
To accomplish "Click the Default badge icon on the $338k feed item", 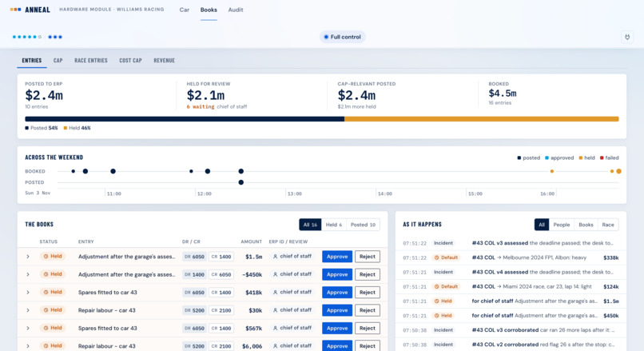I will [x=436, y=257].
